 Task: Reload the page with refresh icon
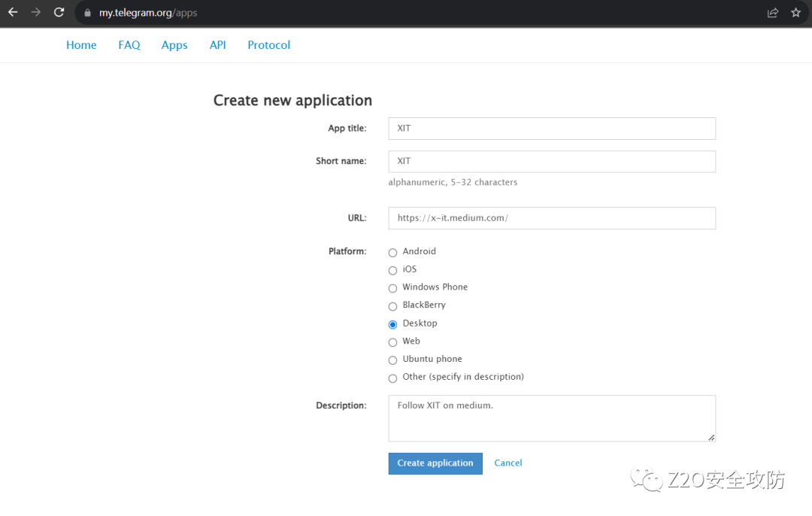59,13
